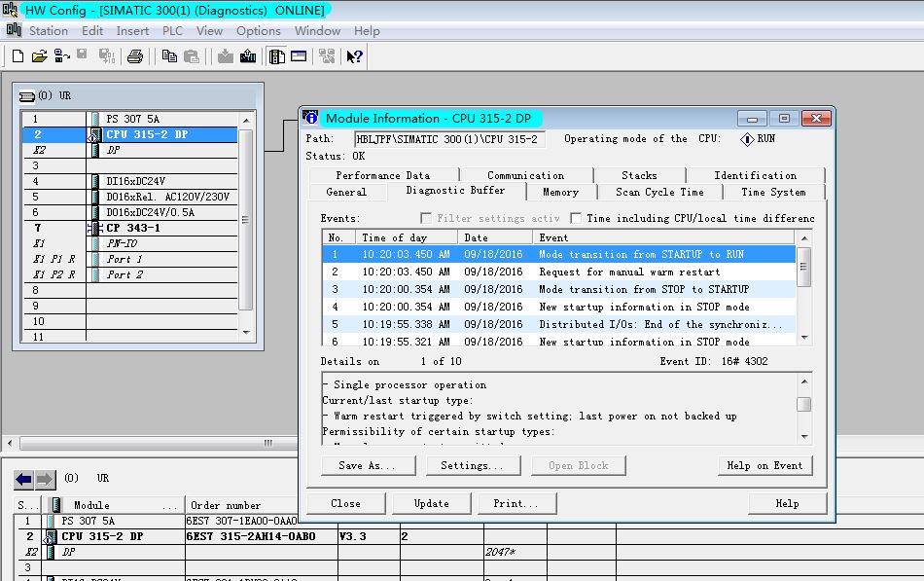Click the PS 307 5A module icon in rack
Viewport: 924px width, 581px height.
click(95, 119)
